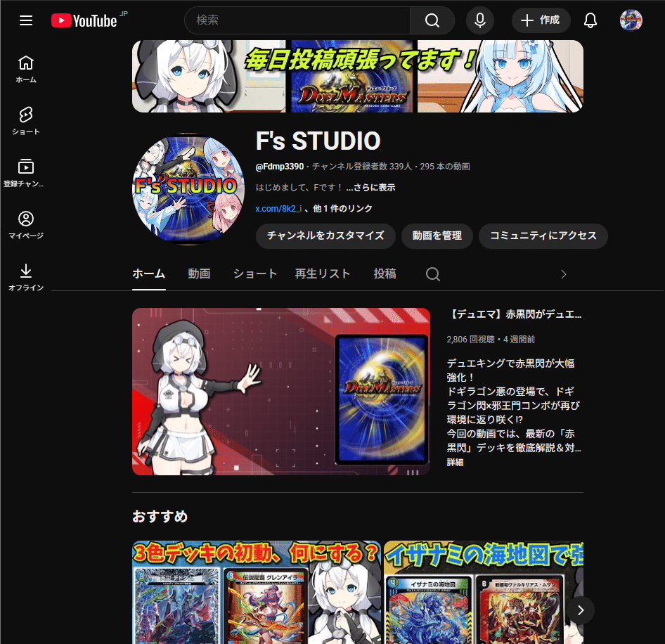Open your account menu from the profile avatar
Image resolution: width=665 pixels, height=644 pixels.
point(631,20)
